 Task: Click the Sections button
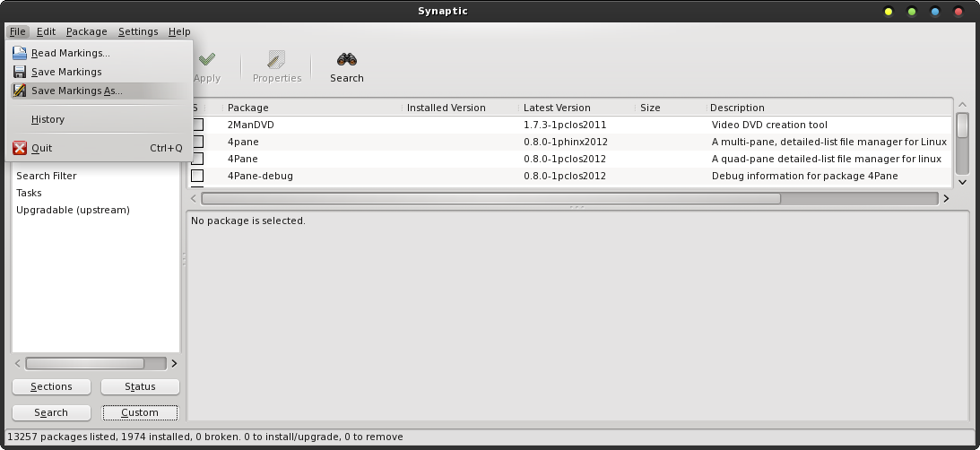(51, 387)
